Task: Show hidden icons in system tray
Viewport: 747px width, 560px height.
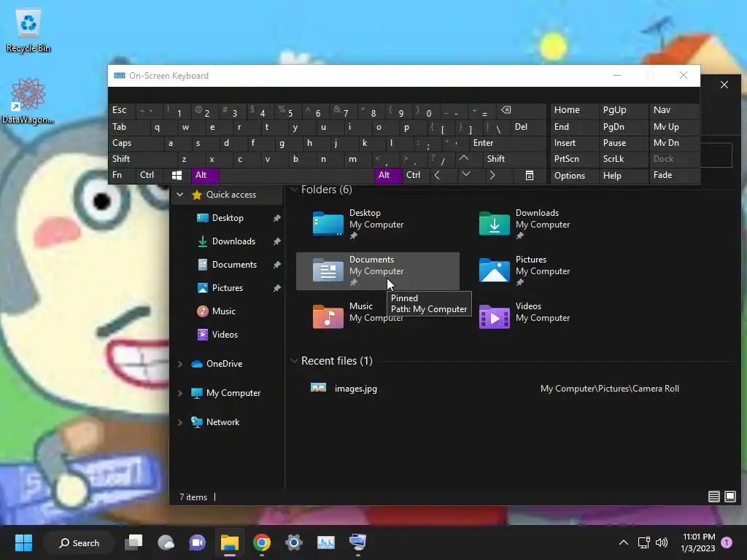Action: pos(623,542)
